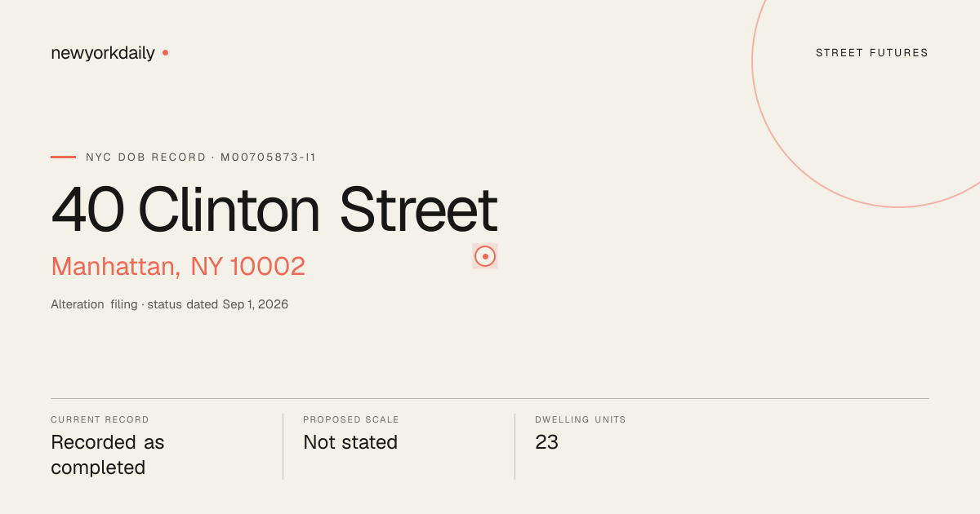Click the vertical divider before Dwelling Units
The width and height of the screenshot is (980, 514).
click(x=514, y=446)
